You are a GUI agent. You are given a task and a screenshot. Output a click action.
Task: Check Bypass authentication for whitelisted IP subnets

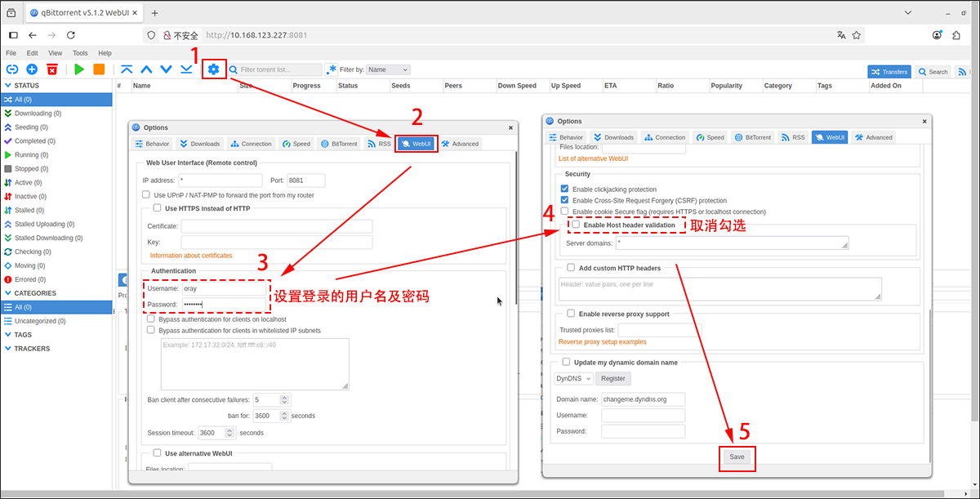[x=151, y=331]
